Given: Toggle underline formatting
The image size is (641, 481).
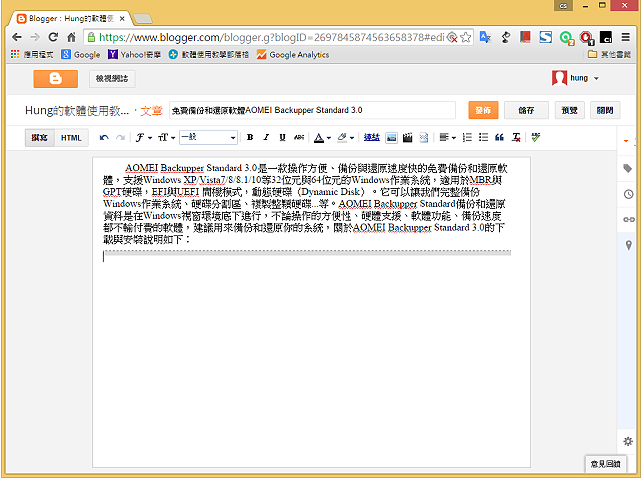Looking at the screenshot, I should pyautogui.click(x=282, y=137).
